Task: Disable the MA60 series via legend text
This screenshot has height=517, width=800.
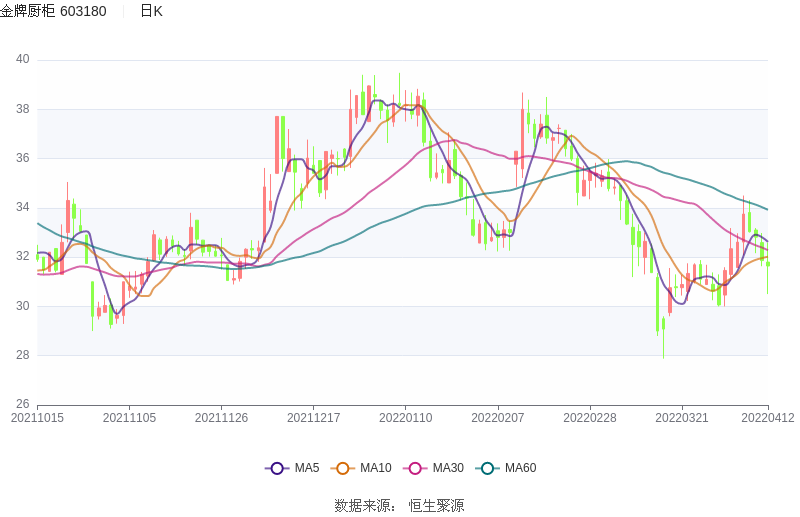Action: tap(520, 468)
